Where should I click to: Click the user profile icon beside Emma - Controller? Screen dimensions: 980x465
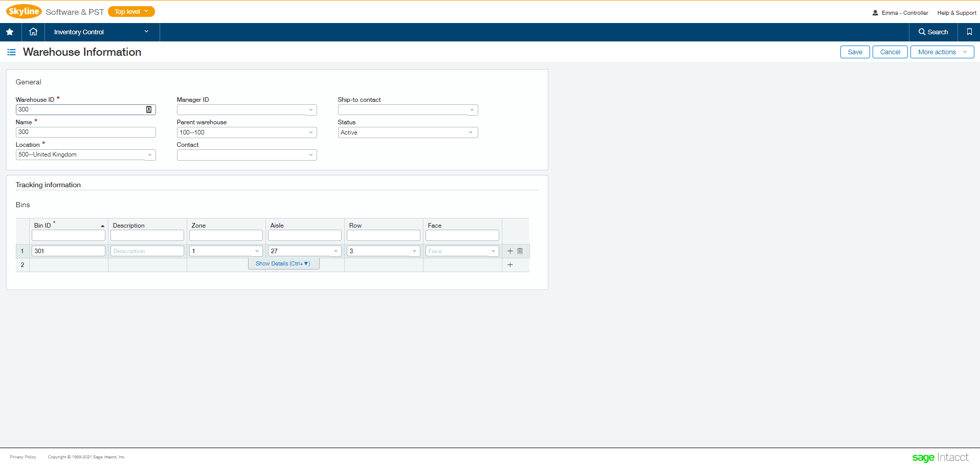(x=874, y=13)
